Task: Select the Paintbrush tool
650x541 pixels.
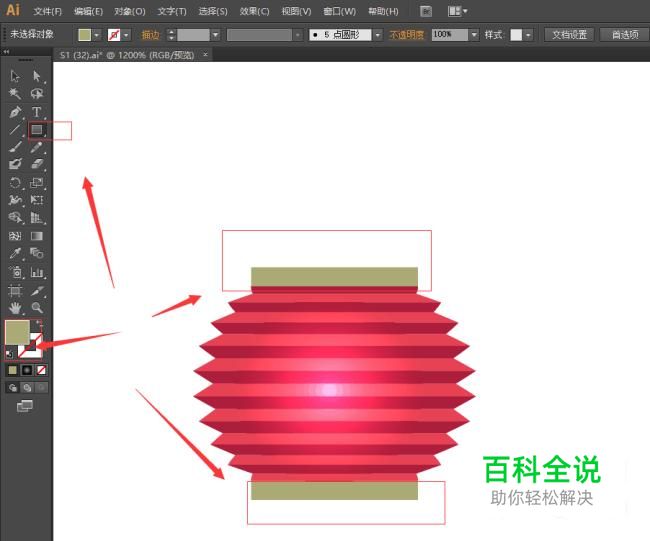Action: (15, 147)
